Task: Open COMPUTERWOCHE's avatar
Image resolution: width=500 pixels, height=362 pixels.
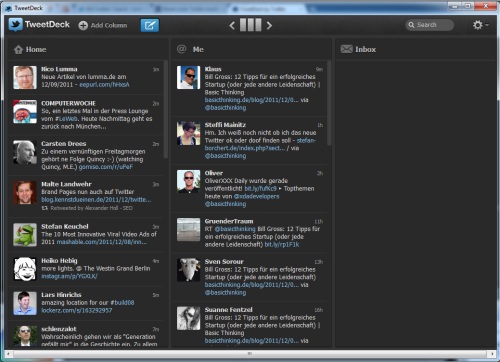Action: pos(25,112)
